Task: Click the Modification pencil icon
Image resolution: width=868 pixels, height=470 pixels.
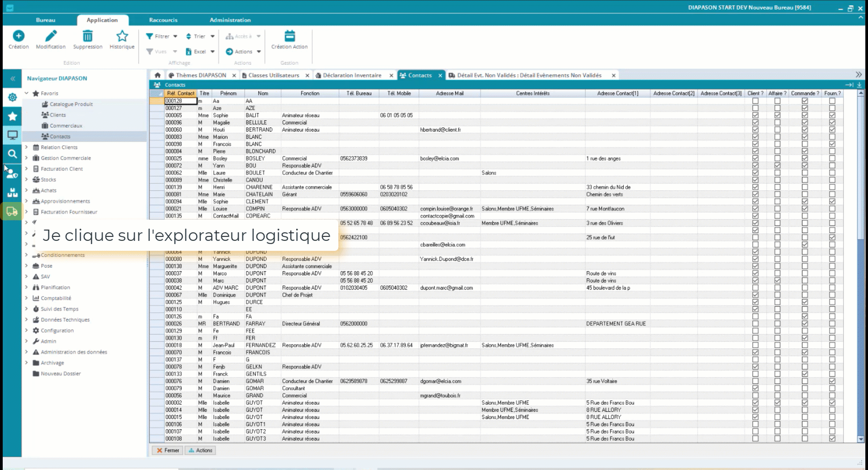Action: [51, 36]
